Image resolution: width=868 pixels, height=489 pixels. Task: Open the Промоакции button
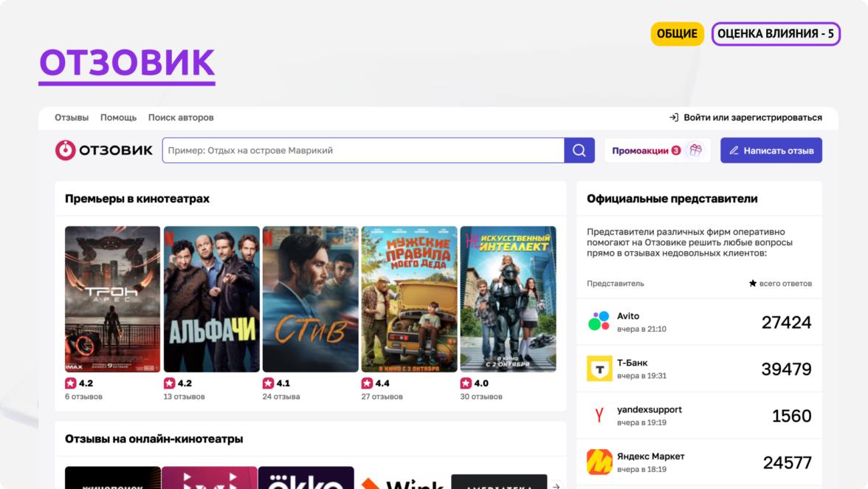657,150
